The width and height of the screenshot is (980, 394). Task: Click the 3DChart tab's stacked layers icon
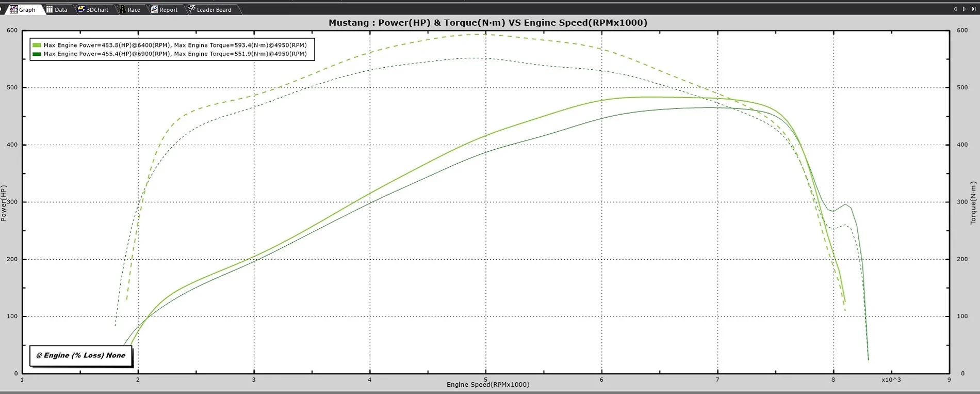coord(81,9)
